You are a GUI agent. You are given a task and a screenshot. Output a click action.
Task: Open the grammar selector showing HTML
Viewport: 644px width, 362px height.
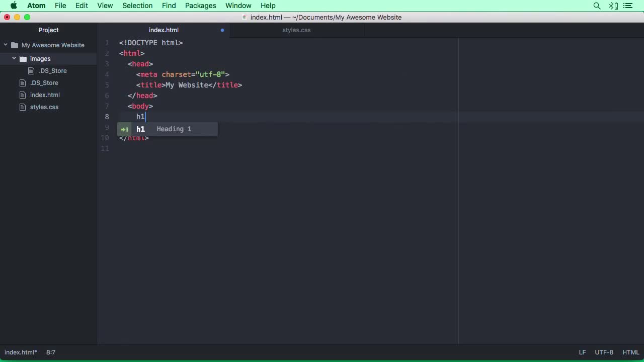click(630, 352)
